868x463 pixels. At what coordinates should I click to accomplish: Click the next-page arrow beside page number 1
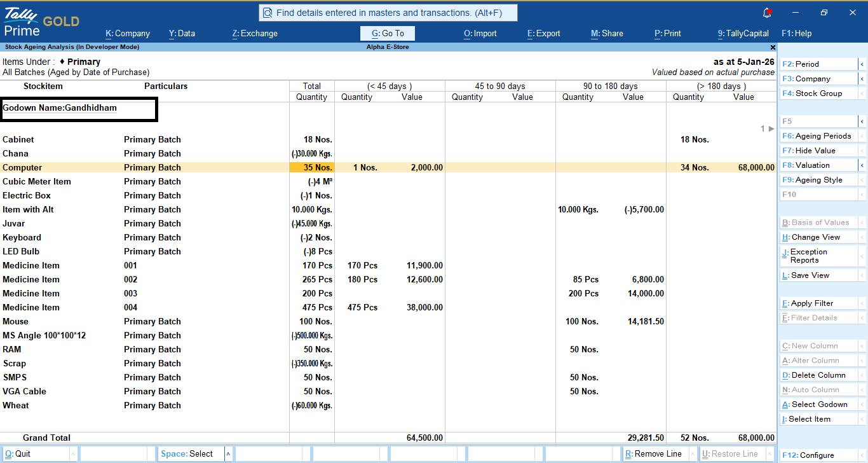point(771,128)
